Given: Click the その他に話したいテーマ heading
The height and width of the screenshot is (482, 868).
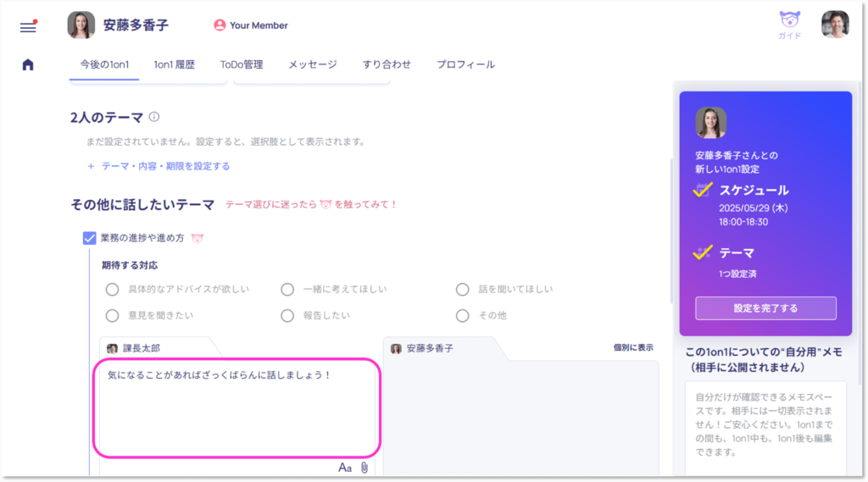Looking at the screenshot, I should pyautogui.click(x=142, y=205).
